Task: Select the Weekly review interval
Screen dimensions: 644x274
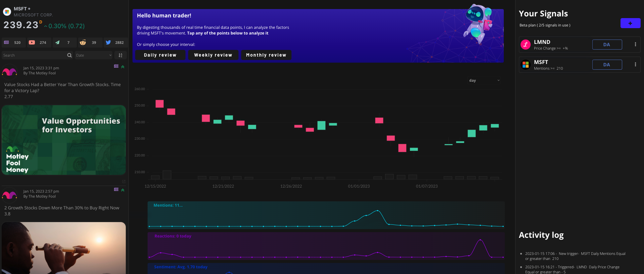Action: point(213,55)
